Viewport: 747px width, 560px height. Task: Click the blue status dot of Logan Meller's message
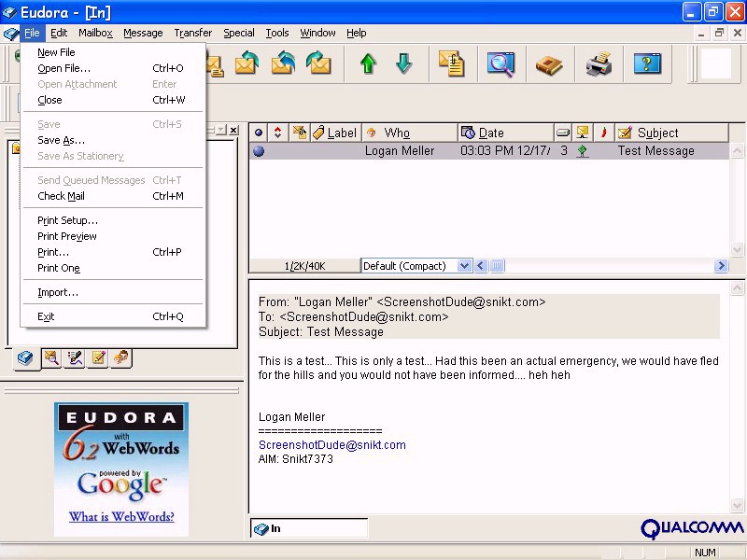coord(259,151)
